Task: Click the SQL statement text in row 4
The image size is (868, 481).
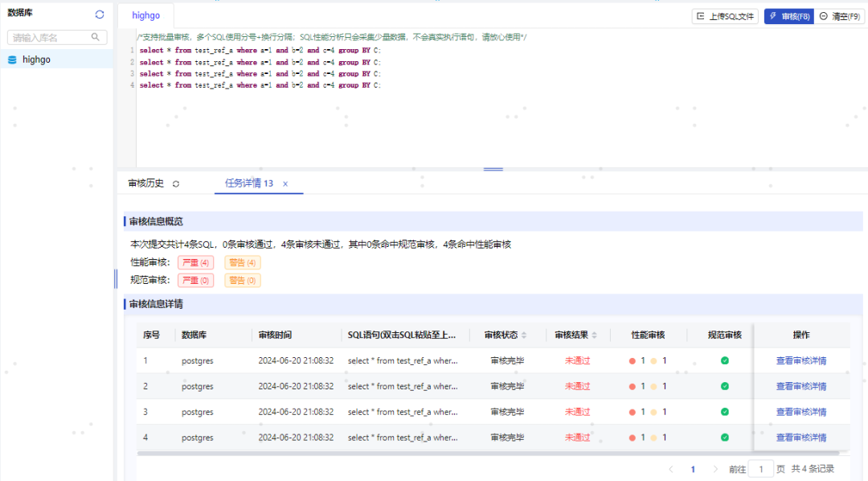Action: point(403,438)
